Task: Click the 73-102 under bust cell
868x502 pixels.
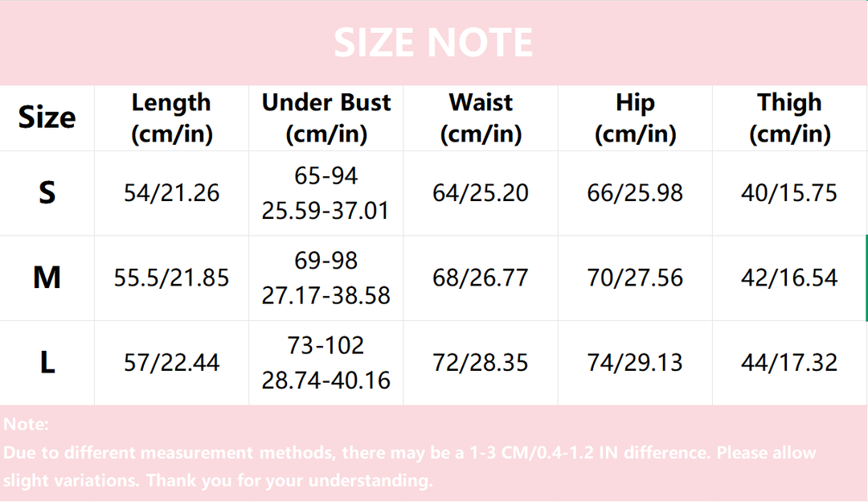Action: tap(326, 363)
